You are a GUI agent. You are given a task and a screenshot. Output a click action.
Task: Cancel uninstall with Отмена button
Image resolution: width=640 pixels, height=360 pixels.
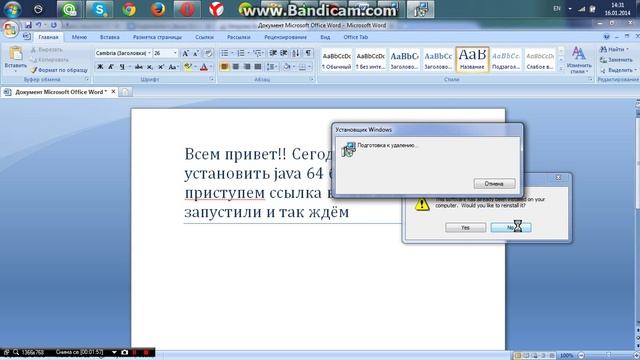[494, 184]
